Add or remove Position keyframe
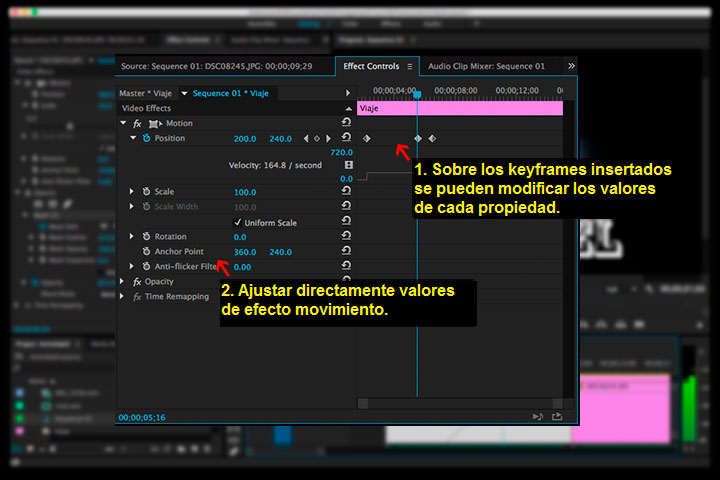 [x=317, y=138]
